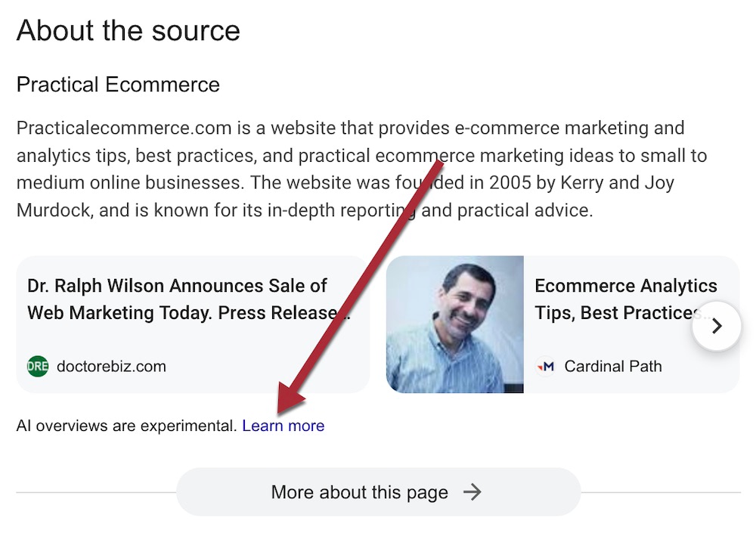This screenshot has width=756, height=533.
Task: Click the About the source heading
Action: pyautogui.click(x=129, y=31)
